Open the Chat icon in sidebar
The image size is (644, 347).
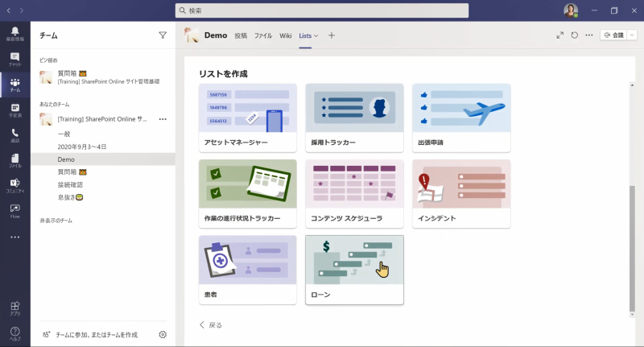[14, 59]
